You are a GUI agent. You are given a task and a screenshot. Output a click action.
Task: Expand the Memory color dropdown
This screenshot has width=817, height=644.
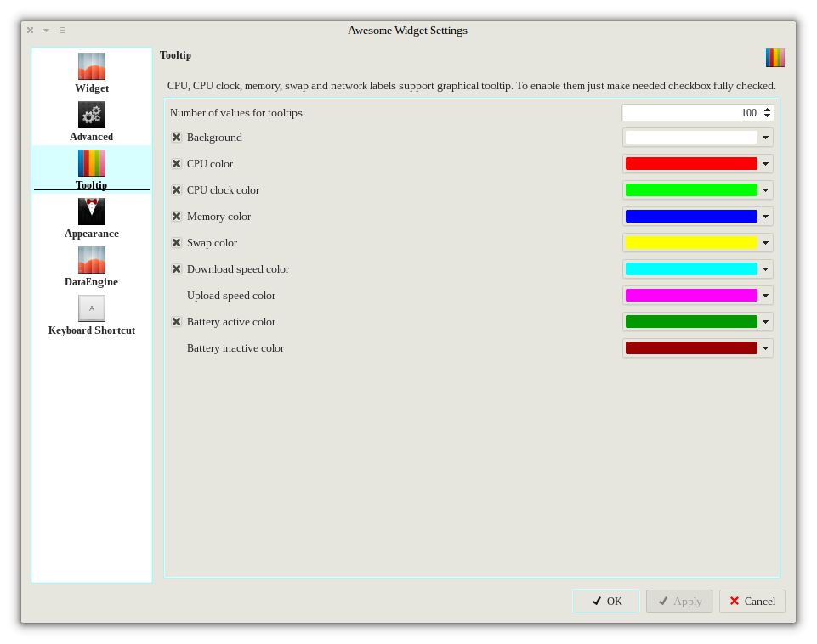point(765,217)
